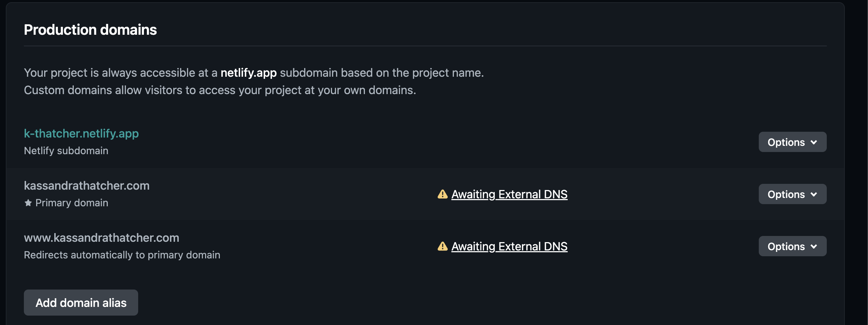Click the Production domains heading
Screen dimensions: 868x325
click(x=90, y=30)
